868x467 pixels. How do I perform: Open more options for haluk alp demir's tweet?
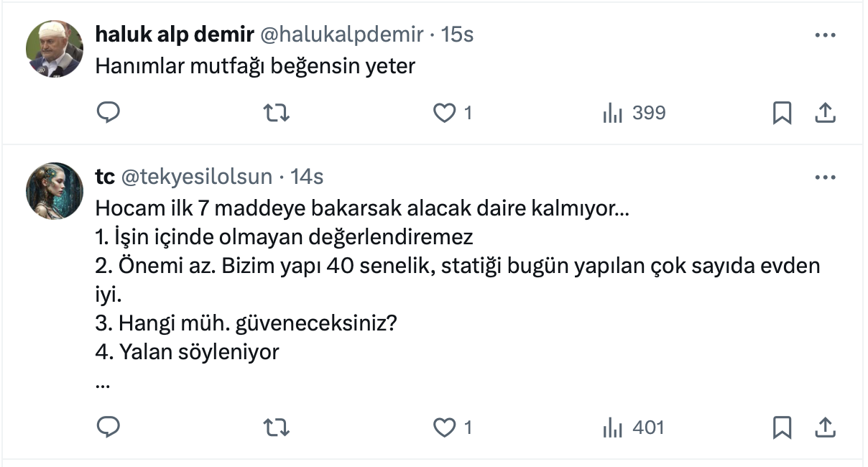pyautogui.click(x=825, y=34)
